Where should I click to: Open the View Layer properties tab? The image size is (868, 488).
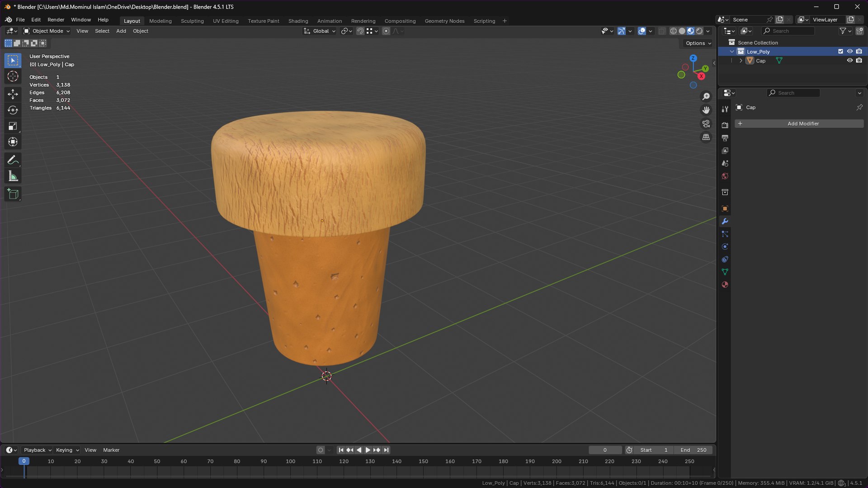pyautogui.click(x=725, y=151)
